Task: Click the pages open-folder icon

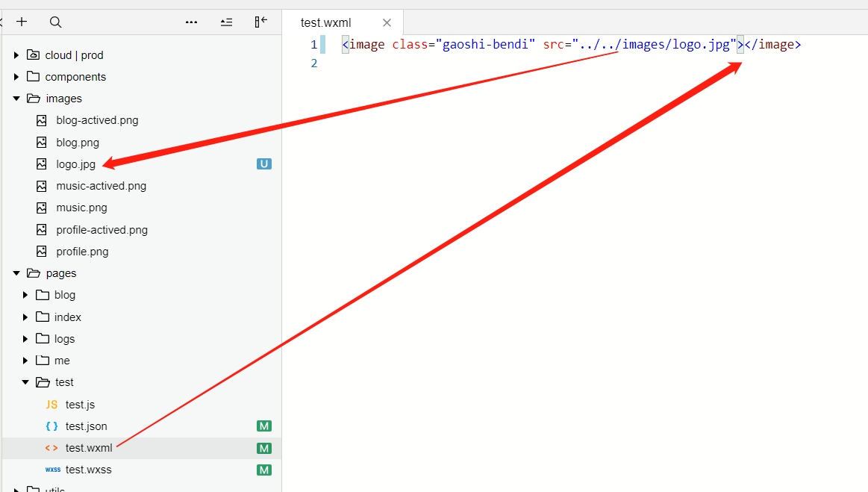Action: pyautogui.click(x=34, y=273)
